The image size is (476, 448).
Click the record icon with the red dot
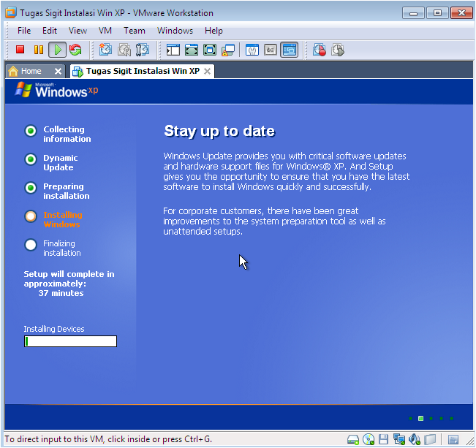tap(320, 50)
